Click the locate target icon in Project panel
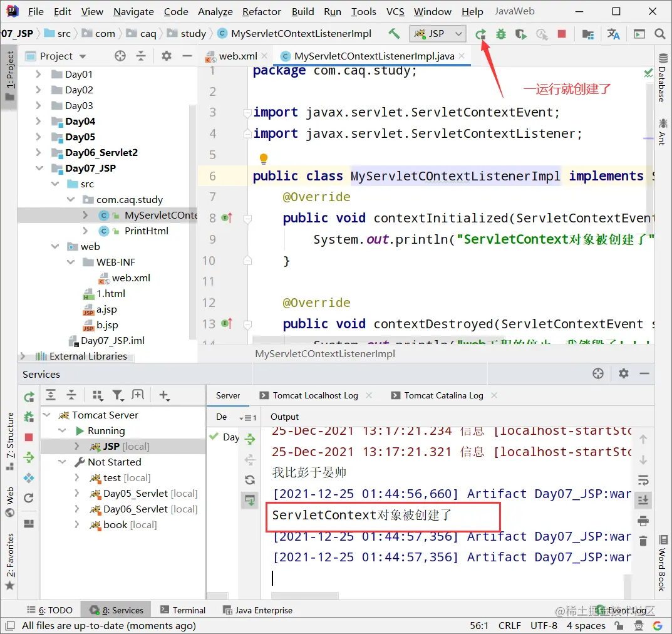This screenshot has width=672, height=634. [120, 56]
